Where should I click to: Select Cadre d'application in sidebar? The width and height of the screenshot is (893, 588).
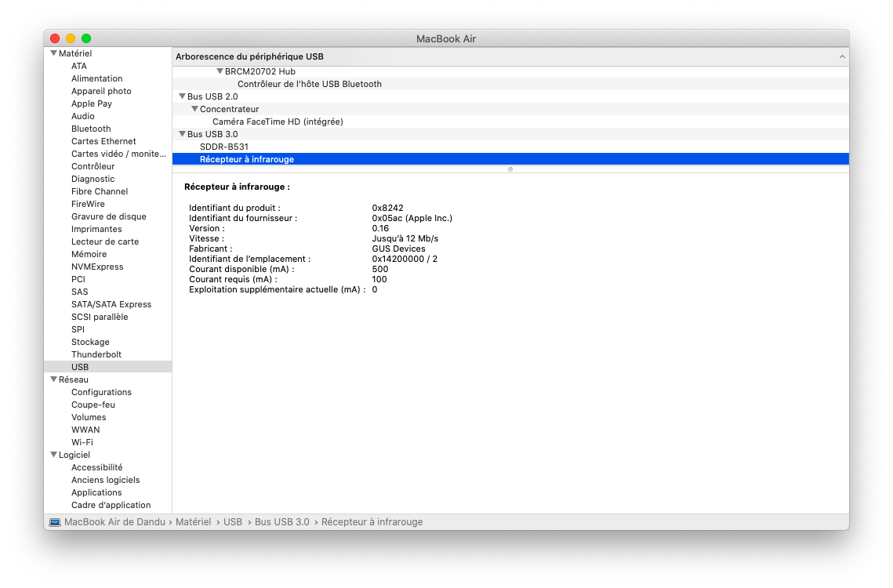pyautogui.click(x=111, y=504)
